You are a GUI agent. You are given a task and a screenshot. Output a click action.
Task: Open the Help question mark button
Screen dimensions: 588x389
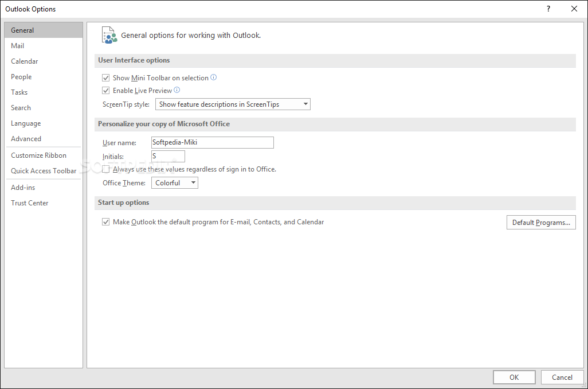(x=548, y=9)
